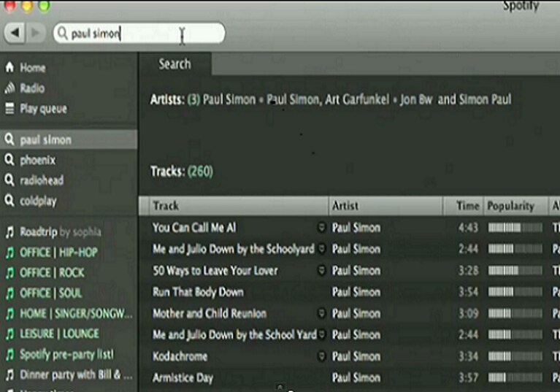Open the Paul Simon artist link
Viewport: 560px width, 392px height.
pyautogui.click(x=229, y=99)
